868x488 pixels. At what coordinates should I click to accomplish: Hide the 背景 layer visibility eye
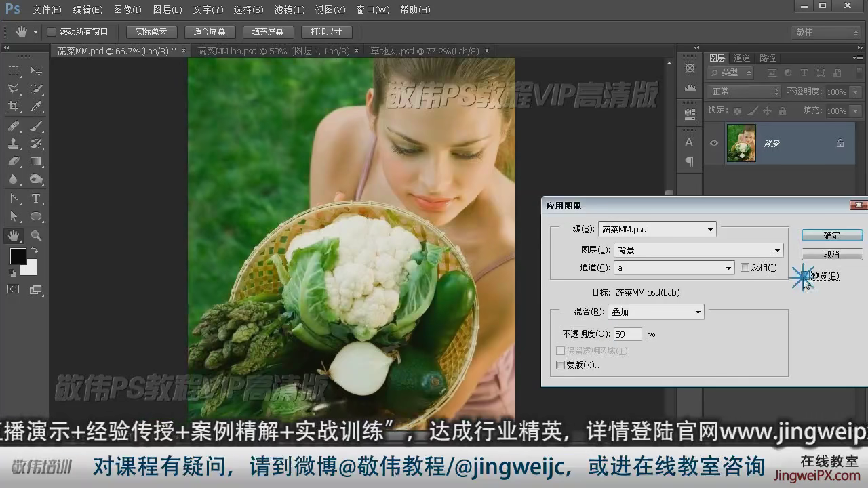tap(714, 143)
